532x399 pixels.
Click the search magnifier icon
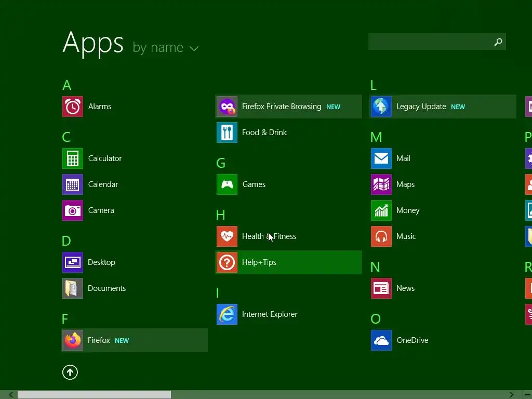498,42
